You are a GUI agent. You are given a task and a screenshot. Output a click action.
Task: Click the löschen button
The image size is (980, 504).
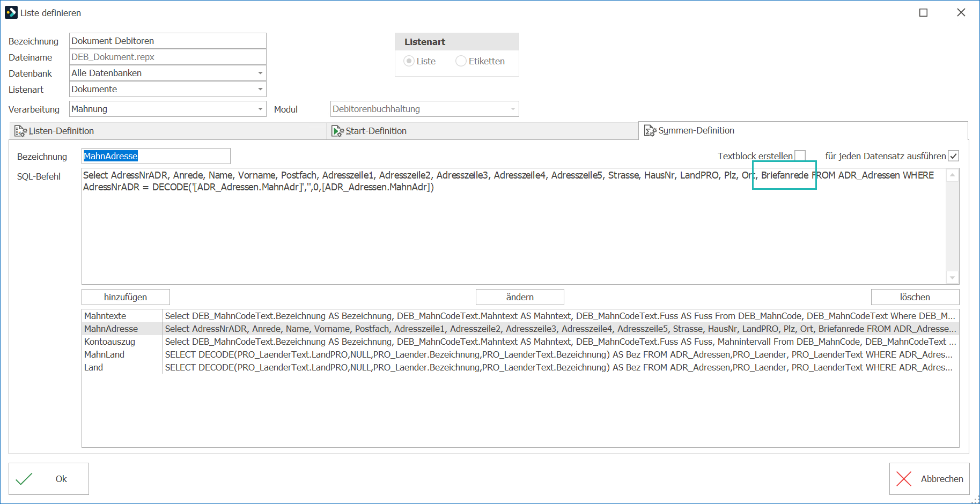click(x=915, y=297)
